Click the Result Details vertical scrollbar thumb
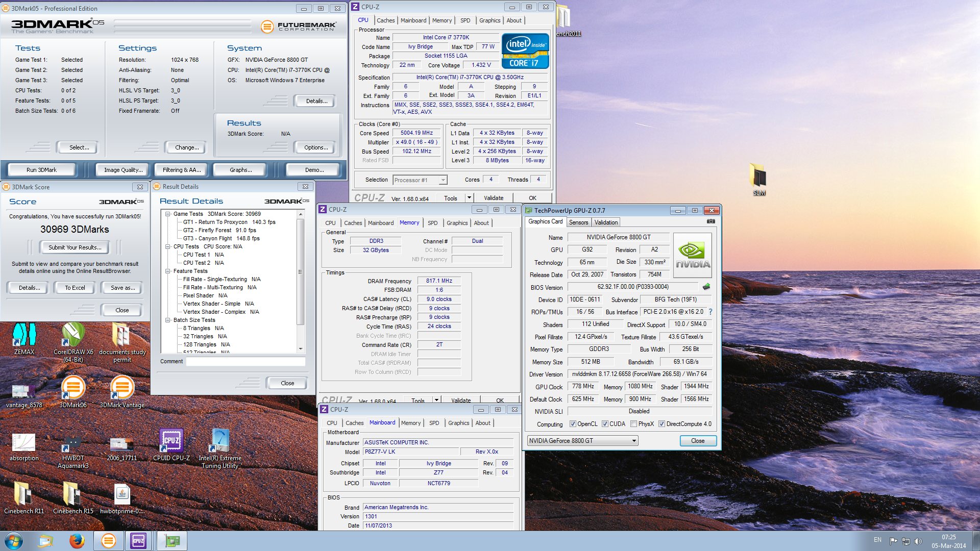This screenshot has width=980, height=551. (300, 271)
